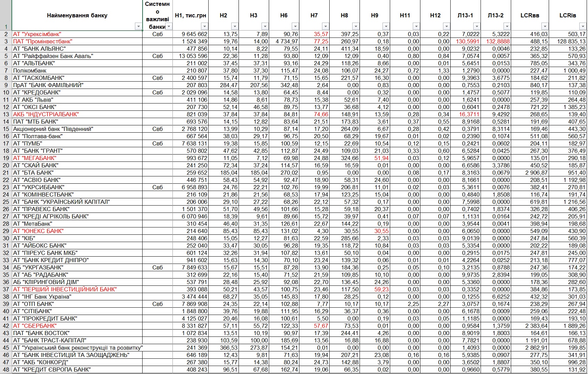
Task: Click H12 value 2,27
Action: click(x=435, y=304)
